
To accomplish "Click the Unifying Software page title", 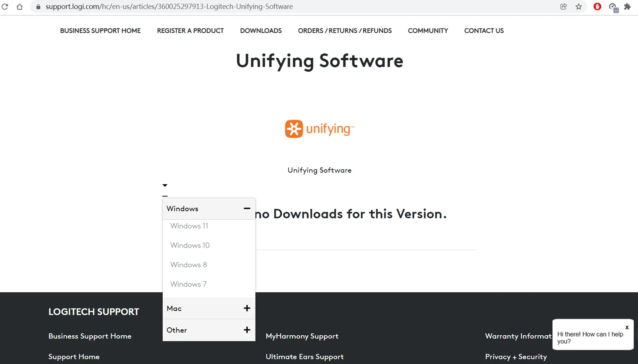I will point(319,61).
